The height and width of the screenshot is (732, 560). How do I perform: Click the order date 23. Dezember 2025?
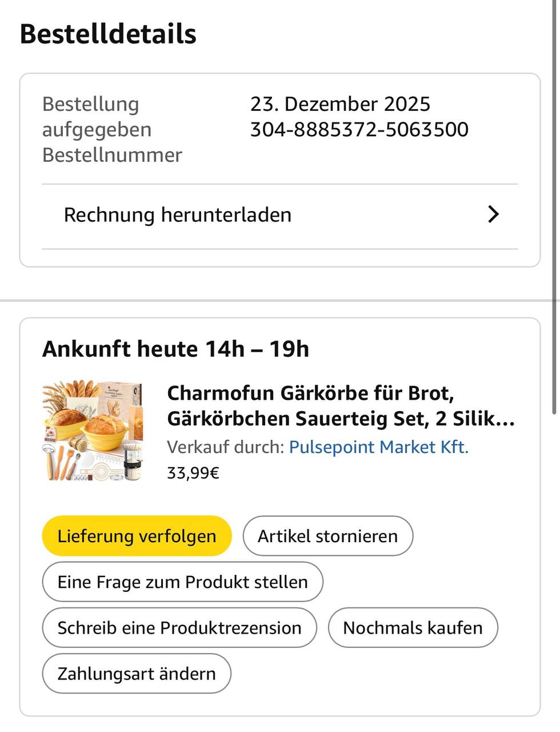click(340, 104)
